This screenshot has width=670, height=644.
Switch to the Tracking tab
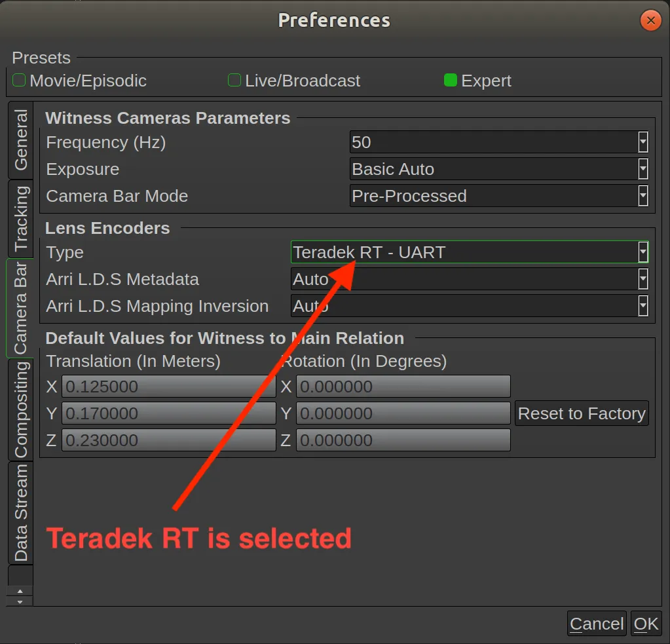point(20,219)
